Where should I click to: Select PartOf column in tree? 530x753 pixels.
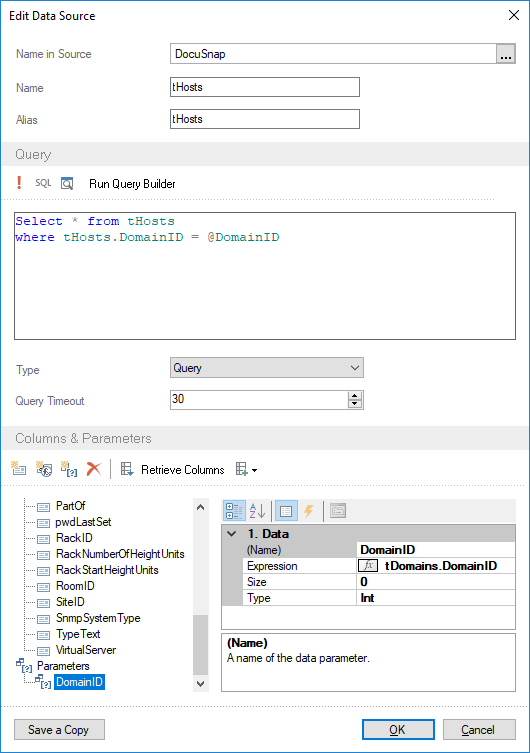point(71,506)
